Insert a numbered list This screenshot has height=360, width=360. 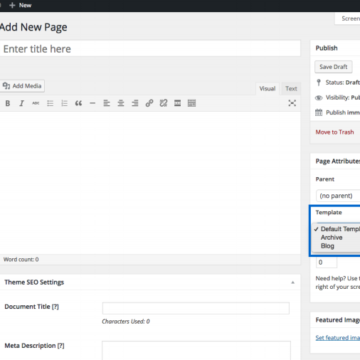click(x=64, y=103)
